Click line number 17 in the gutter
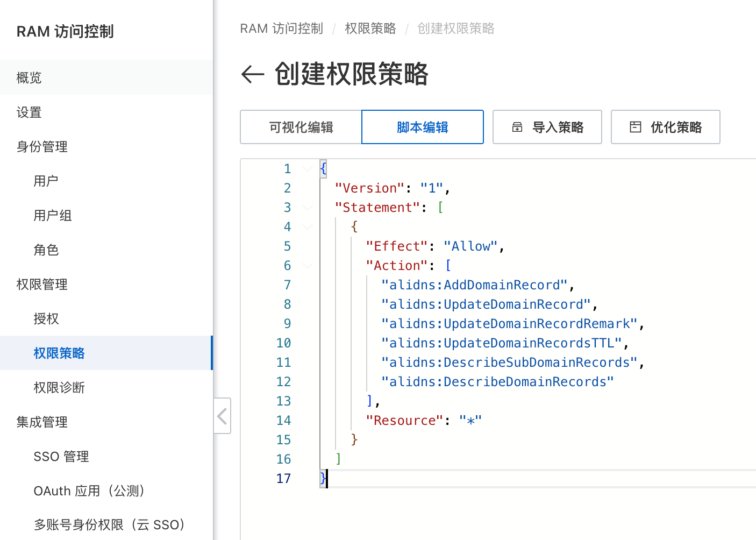The image size is (756, 540). click(x=283, y=479)
